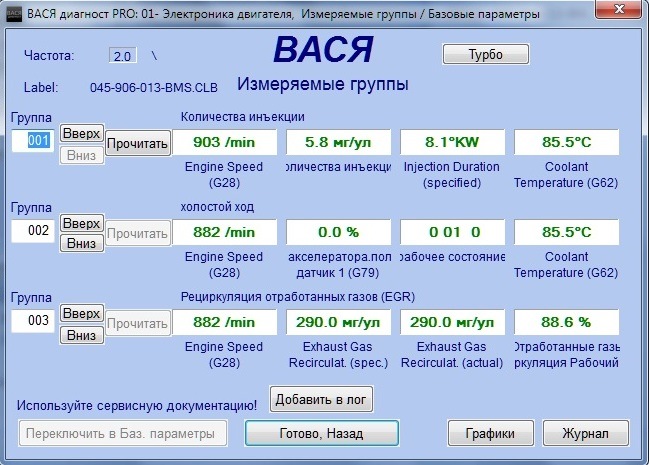The image size is (649, 465).
Task: Click Прочитать for group 003
Action: pyautogui.click(x=137, y=323)
